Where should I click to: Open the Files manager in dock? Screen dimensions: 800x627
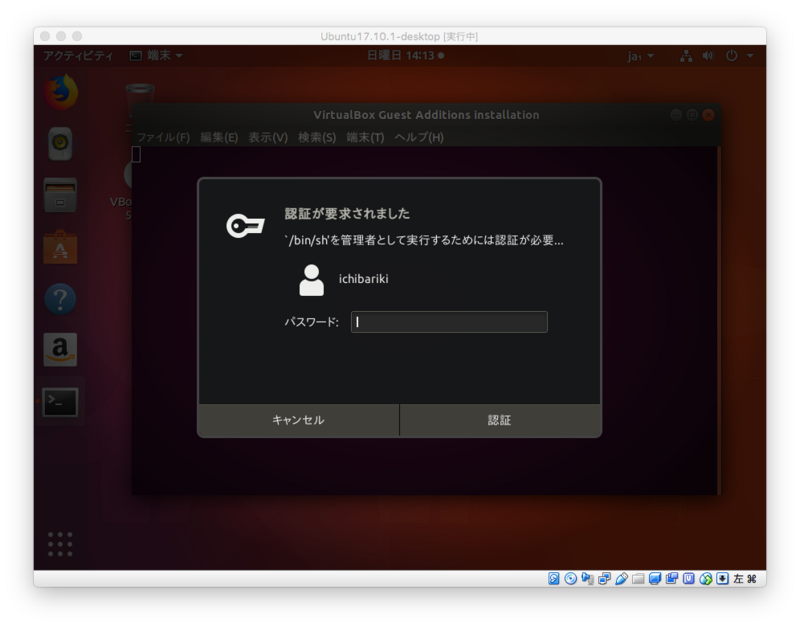60,195
